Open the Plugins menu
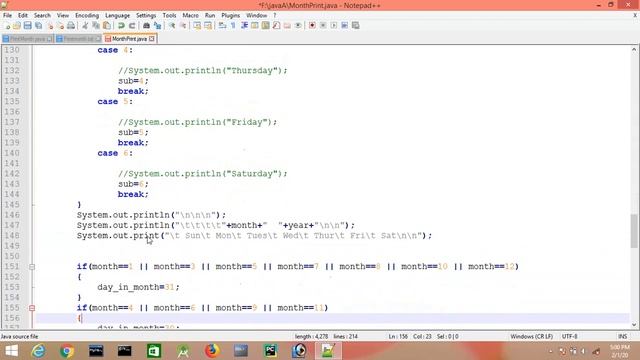The image size is (640, 360). [x=231, y=16]
